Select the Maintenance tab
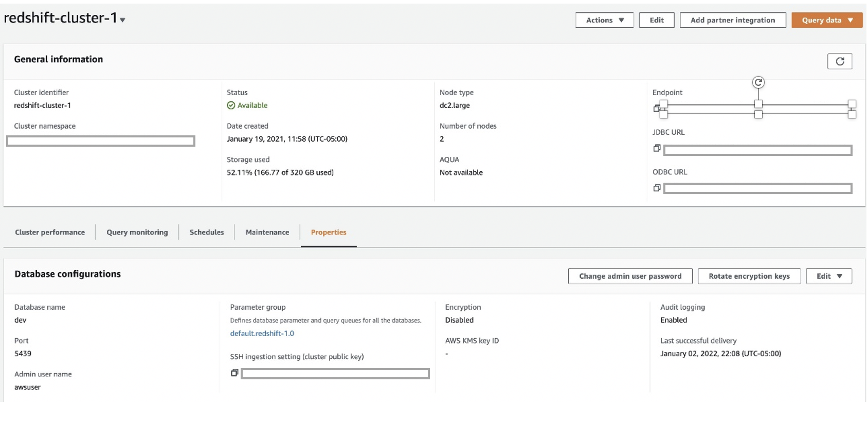Image resolution: width=868 pixels, height=421 pixels. (267, 232)
